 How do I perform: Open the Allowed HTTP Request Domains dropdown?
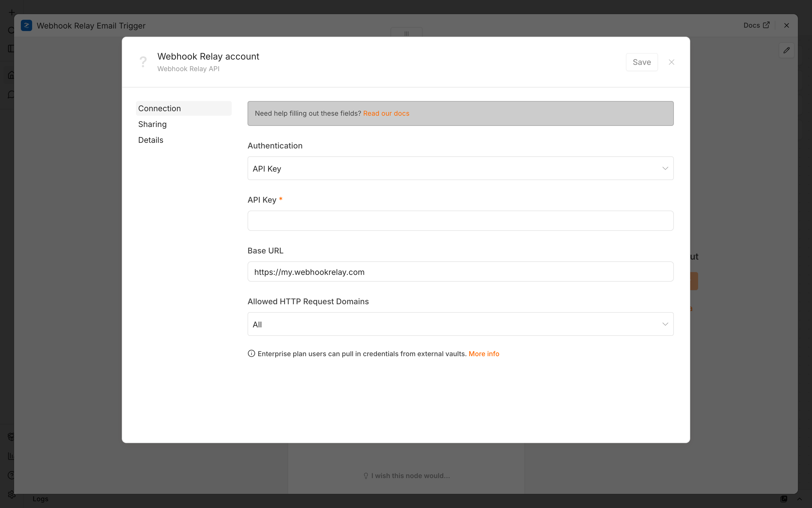click(460, 324)
